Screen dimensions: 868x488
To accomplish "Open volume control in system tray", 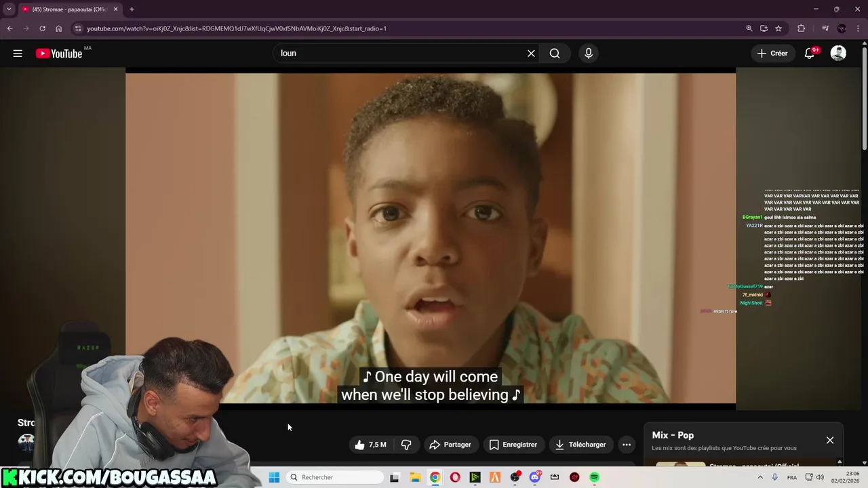I will click(820, 477).
